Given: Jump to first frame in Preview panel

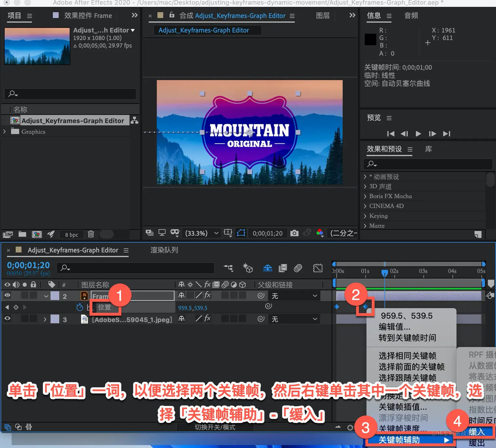Looking at the screenshot, I should 391,134.
